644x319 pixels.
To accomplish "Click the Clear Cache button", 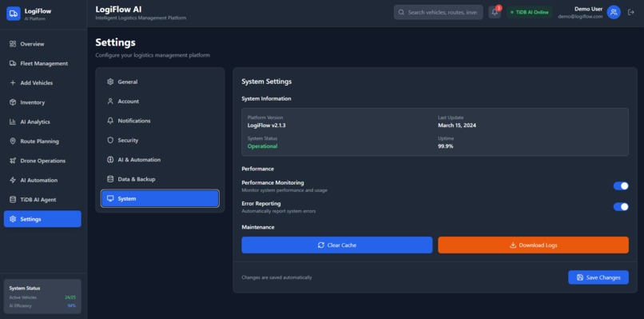I will (x=337, y=245).
